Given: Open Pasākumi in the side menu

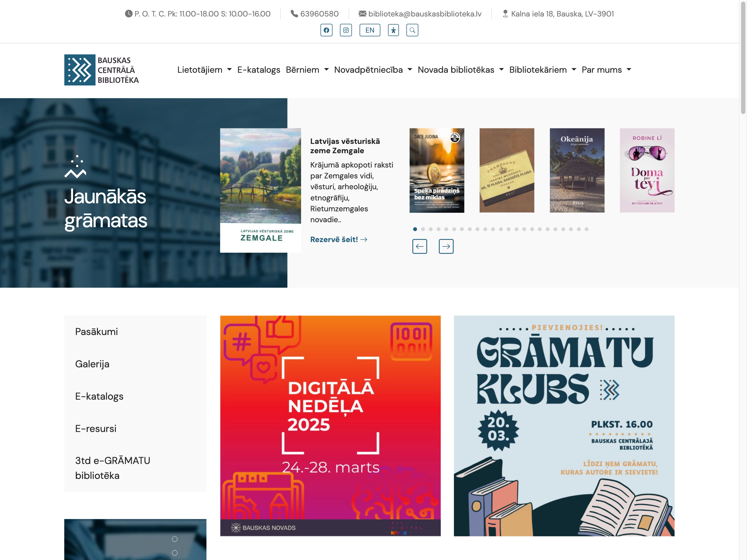Looking at the screenshot, I should pyautogui.click(x=97, y=331).
